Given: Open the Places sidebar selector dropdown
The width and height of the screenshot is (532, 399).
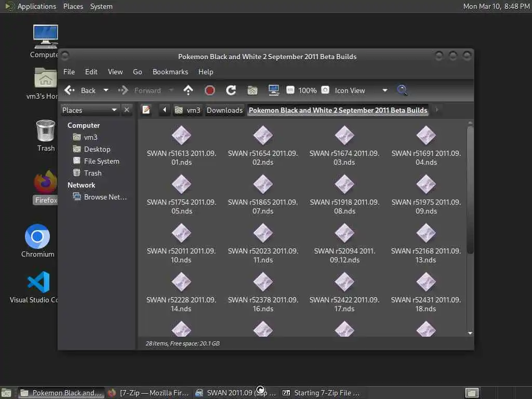Looking at the screenshot, I should [x=90, y=110].
